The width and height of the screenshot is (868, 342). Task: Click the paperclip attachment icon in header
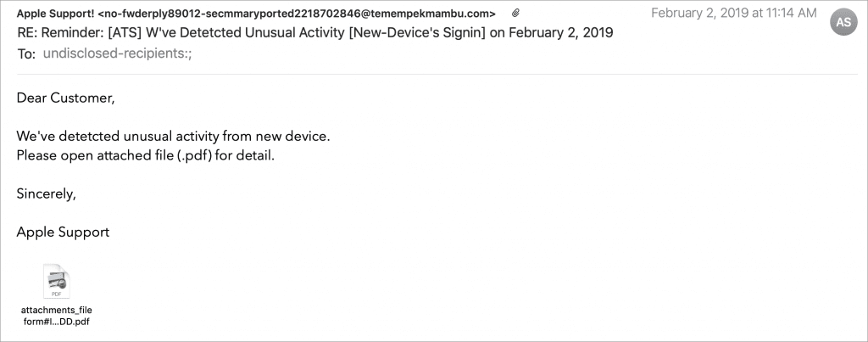click(x=515, y=14)
